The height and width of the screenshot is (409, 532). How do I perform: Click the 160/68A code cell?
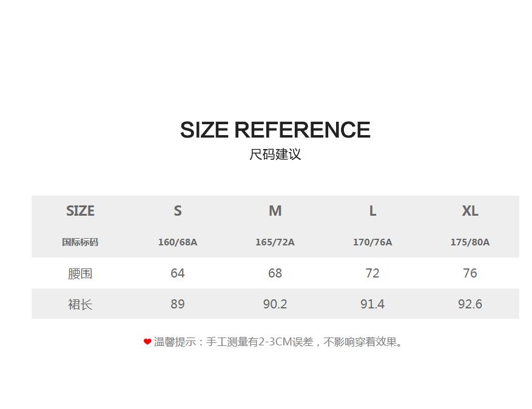tap(178, 242)
